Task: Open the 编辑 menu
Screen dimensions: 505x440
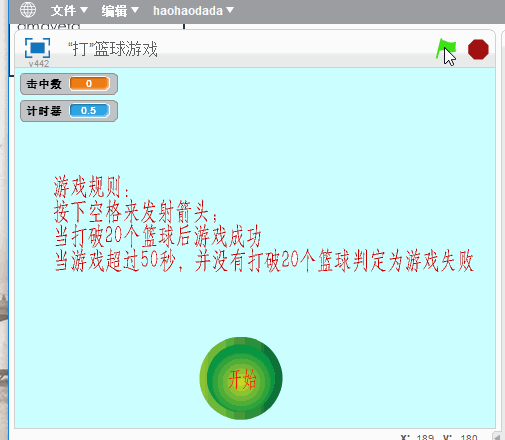Action: tap(120, 11)
